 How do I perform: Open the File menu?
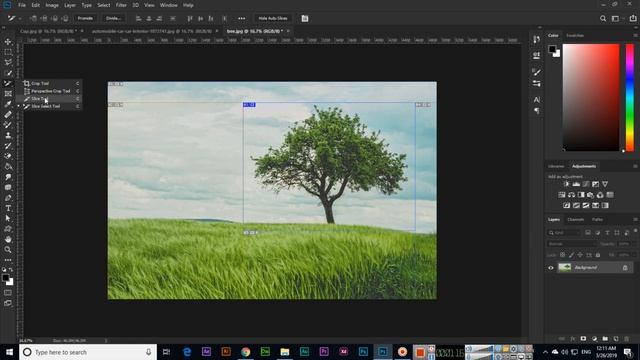coord(22,5)
